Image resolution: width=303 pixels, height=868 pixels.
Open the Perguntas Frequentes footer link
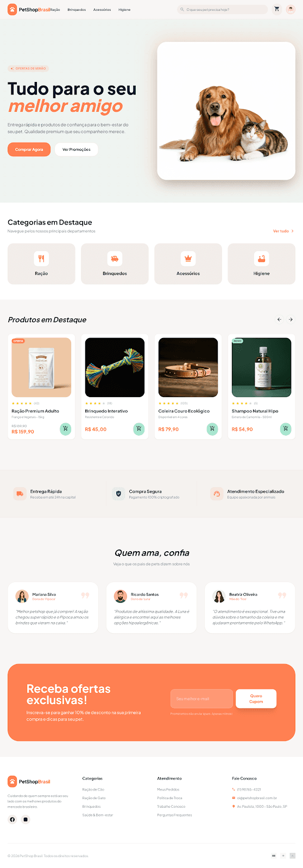click(174, 815)
